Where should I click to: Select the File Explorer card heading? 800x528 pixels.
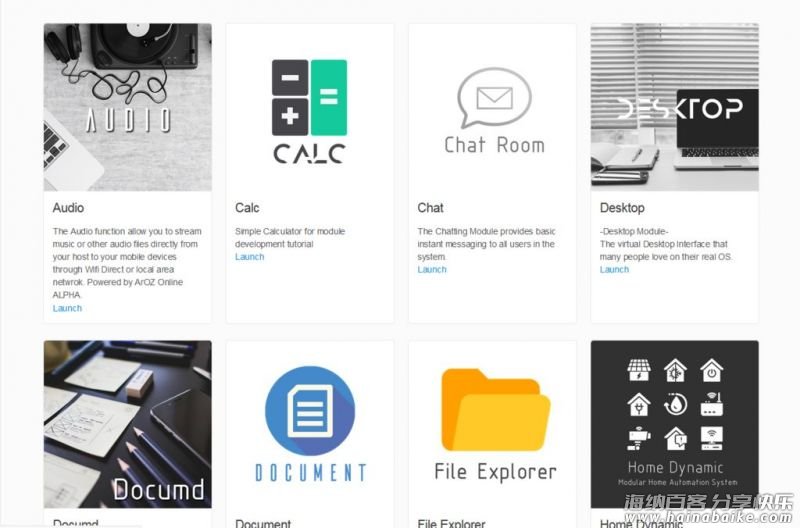[x=451, y=523]
